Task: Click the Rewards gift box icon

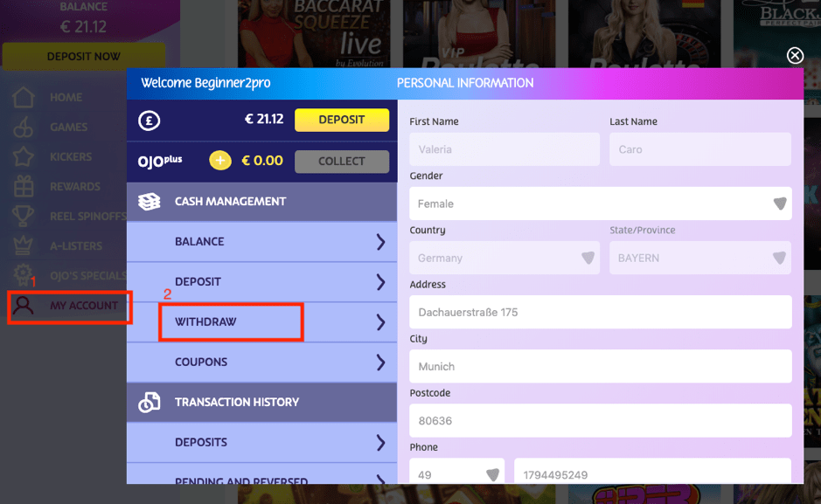Action: 24,187
